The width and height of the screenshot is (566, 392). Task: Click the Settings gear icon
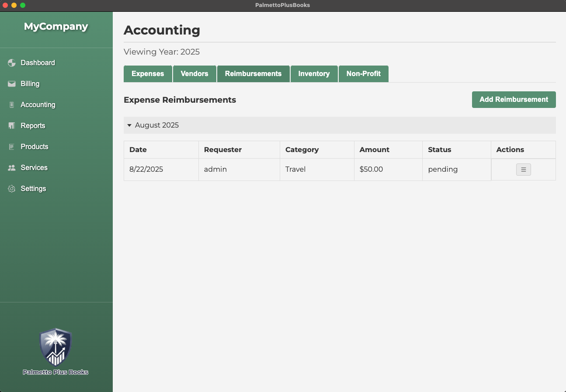(x=12, y=189)
